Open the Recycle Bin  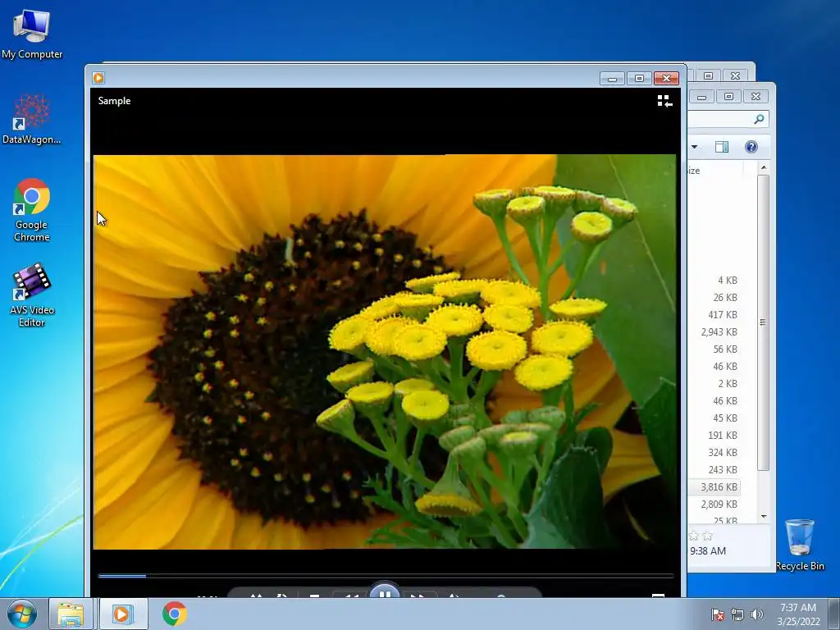pyautogui.click(x=800, y=545)
